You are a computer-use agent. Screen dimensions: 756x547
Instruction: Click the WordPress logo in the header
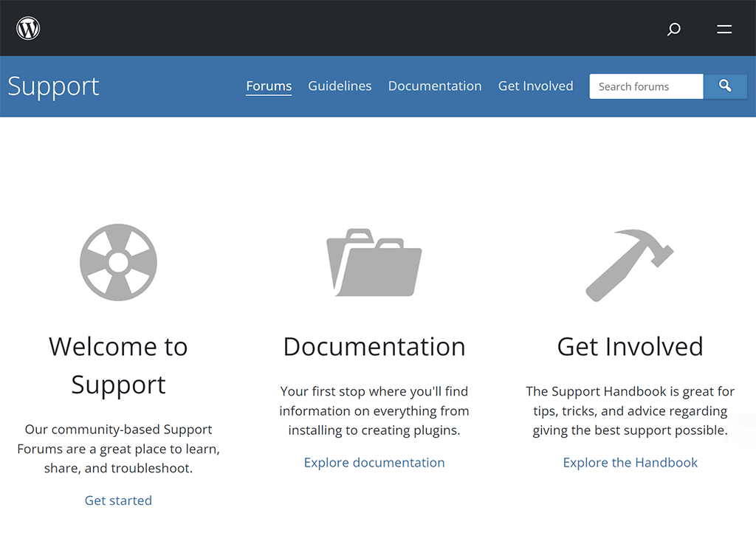[x=28, y=29]
